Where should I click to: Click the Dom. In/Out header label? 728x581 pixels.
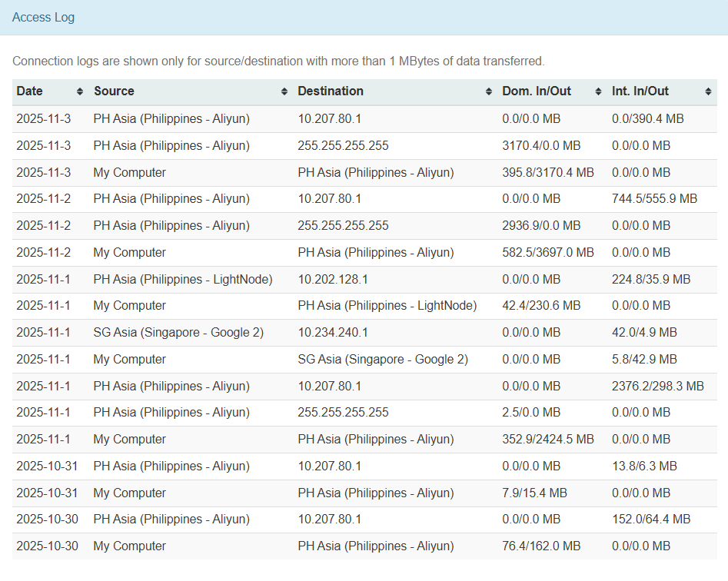[537, 91]
